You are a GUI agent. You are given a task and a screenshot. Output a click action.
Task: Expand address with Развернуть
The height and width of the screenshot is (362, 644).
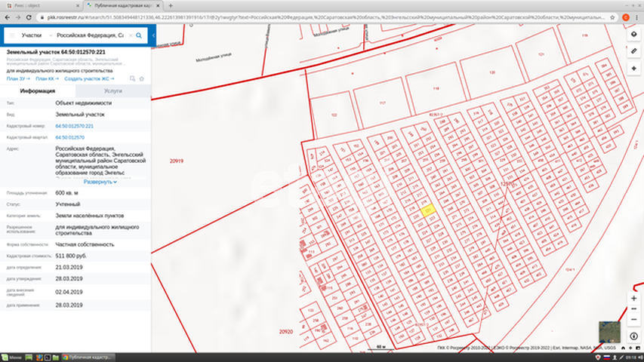click(100, 182)
